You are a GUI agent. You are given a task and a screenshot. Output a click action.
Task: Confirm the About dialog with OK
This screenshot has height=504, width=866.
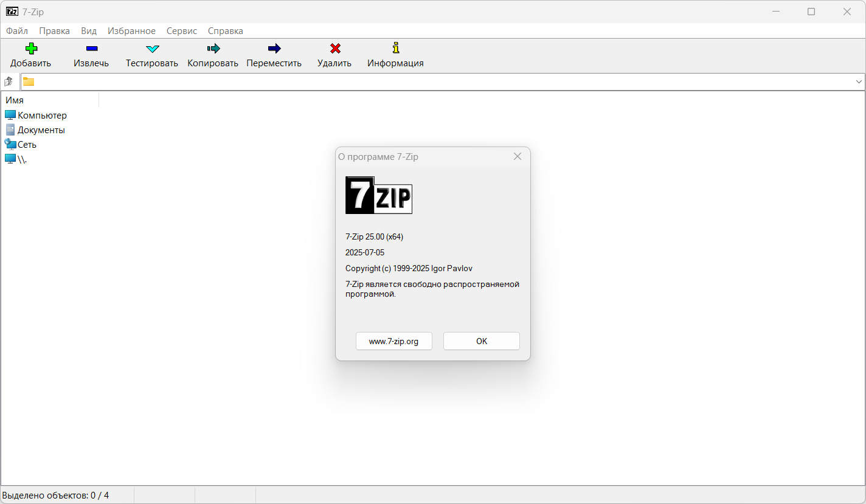[x=482, y=341]
